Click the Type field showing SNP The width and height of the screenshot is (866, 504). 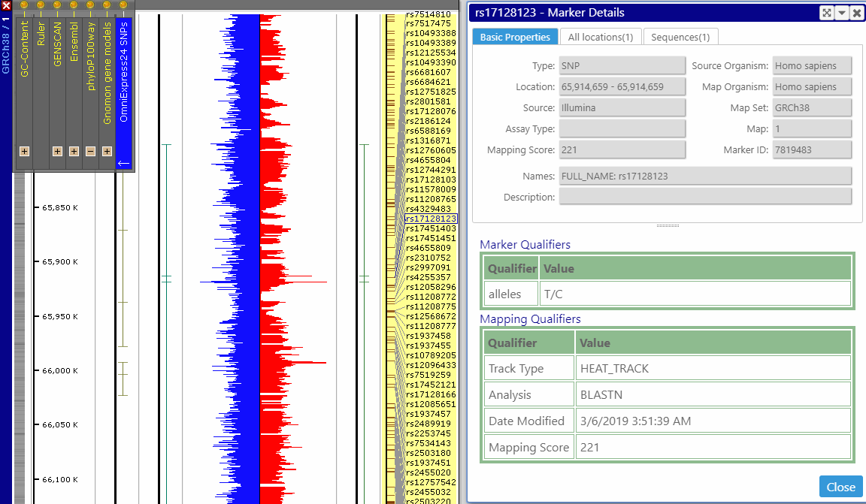coord(622,65)
